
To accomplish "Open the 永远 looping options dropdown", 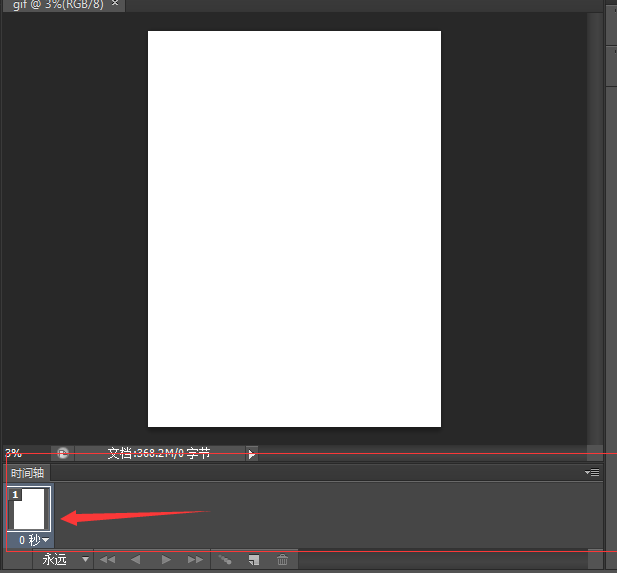I will pos(65,559).
